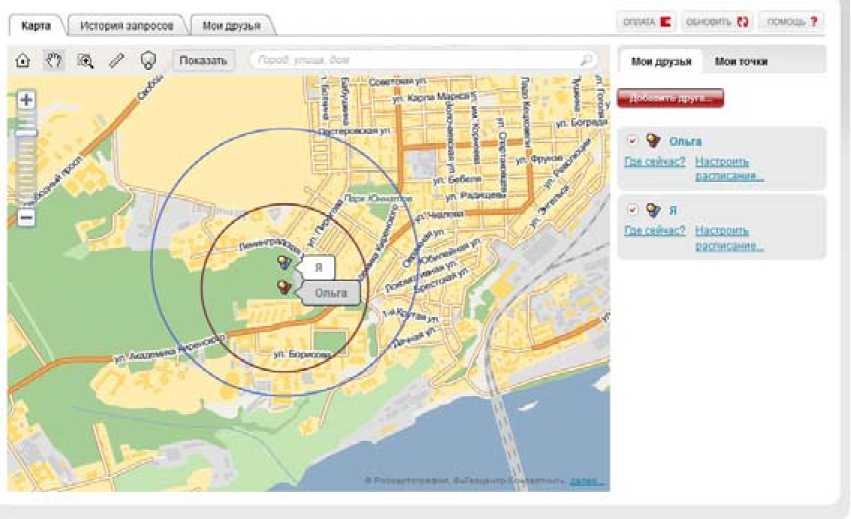Viewport: 851px width, 519px height.
Task: Click Ольга's red marker on the map
Action: click(x=285, y=287)
